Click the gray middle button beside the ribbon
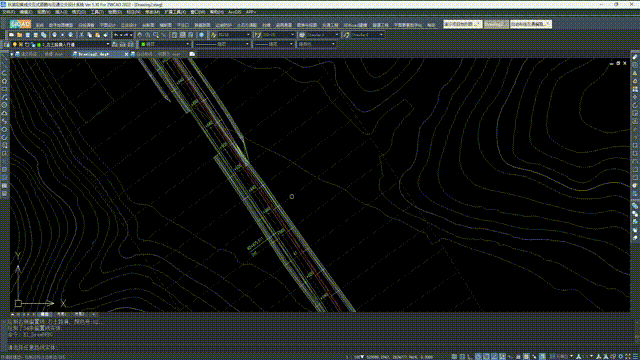 pos(496,24)
